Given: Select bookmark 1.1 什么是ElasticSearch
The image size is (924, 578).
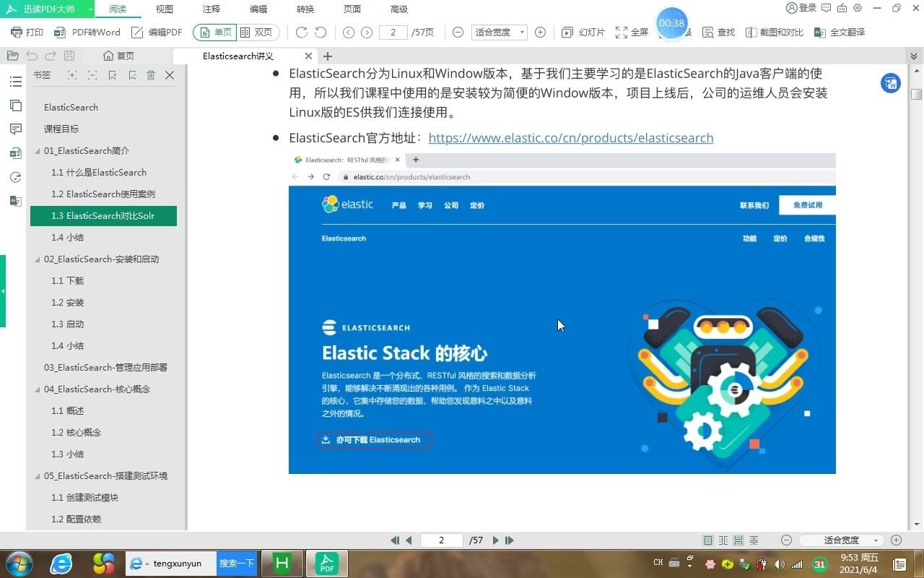Looking at the screenshot, I should pos(99,173).
